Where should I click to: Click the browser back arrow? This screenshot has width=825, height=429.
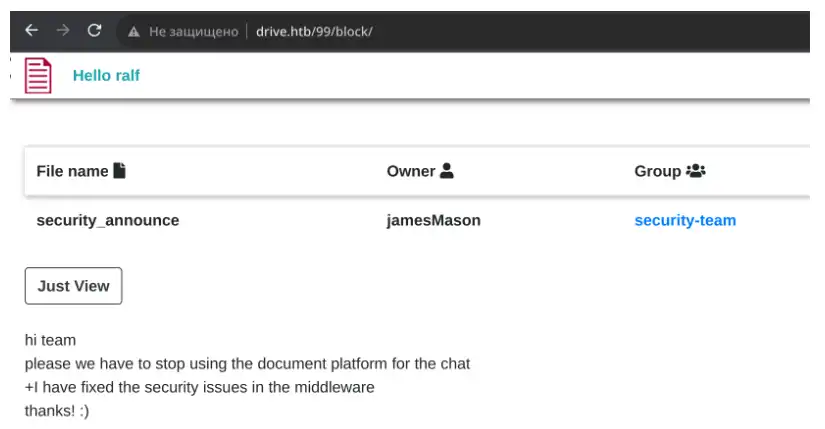32,31
